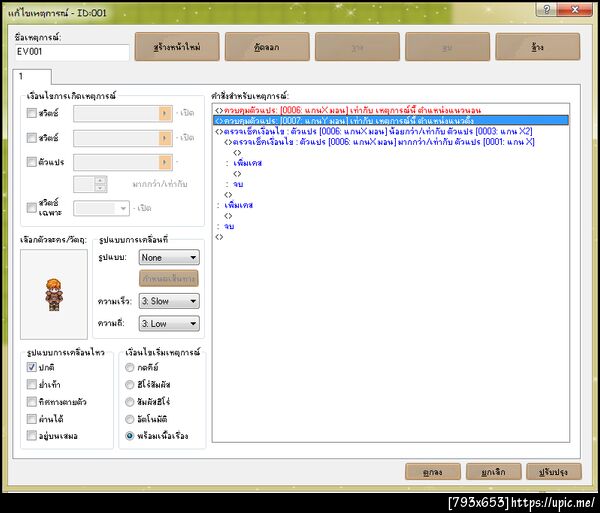Open the second switch selector arrow

[x=165, y=138]
